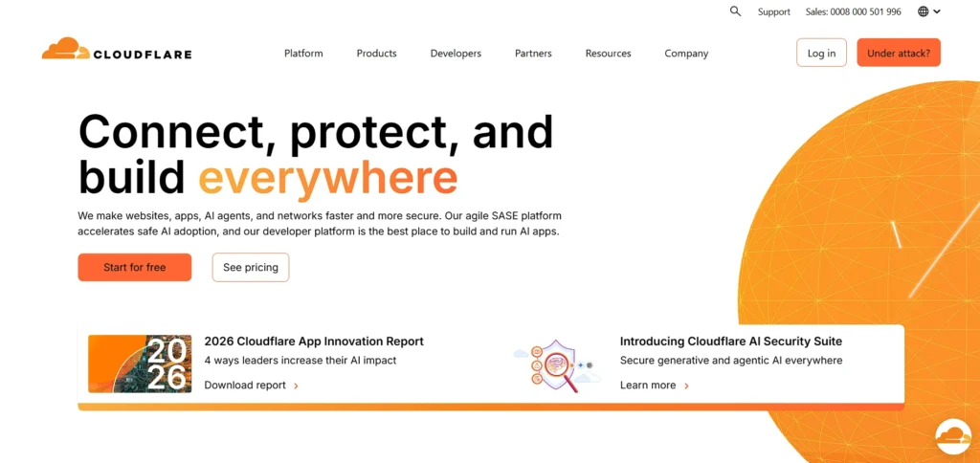Open the Developers menu
This screenshot has height=463, width=980.
coord(456,54)
